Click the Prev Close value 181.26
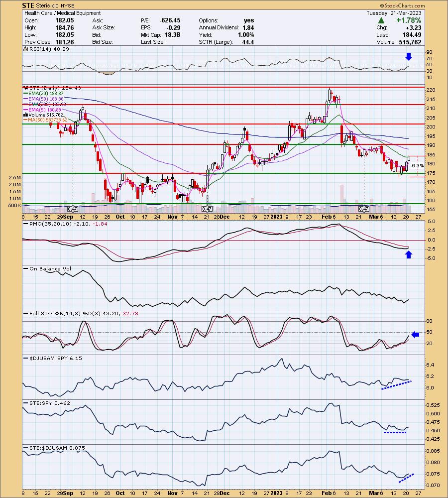Screen dimensions: 448x498 tap(64, 42)
